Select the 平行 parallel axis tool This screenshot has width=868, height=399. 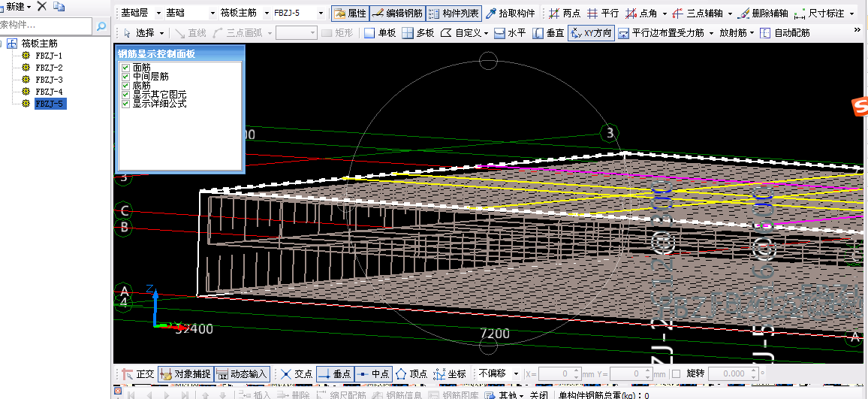coord(603,14)
